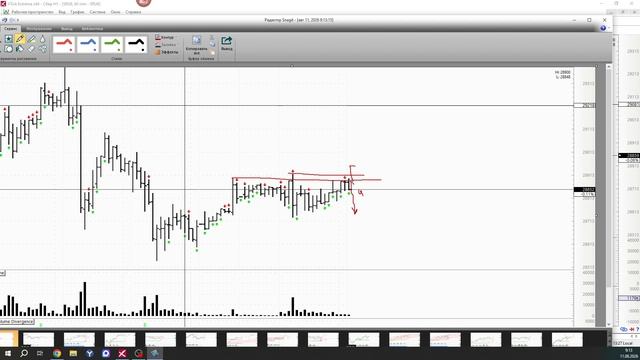Select the Highlighter tool next to Pen
Image resolution: width=640 pixels, height=360 pixels.
[31, 39]
